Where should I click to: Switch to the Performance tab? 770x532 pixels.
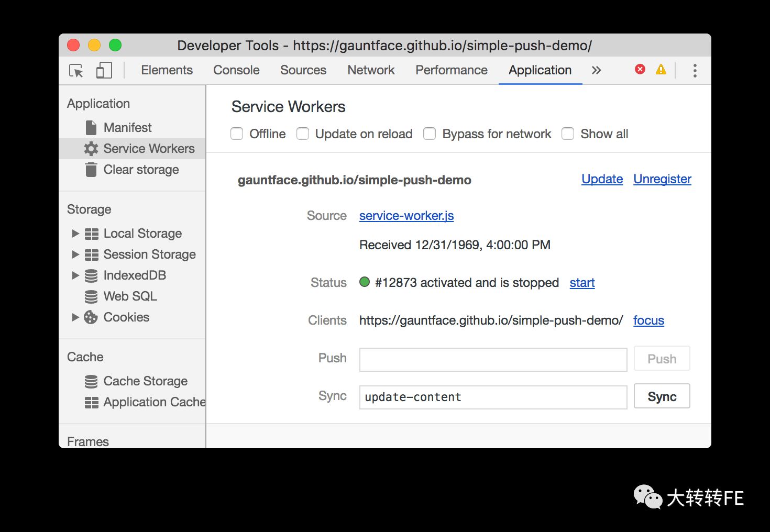point(452,70)
